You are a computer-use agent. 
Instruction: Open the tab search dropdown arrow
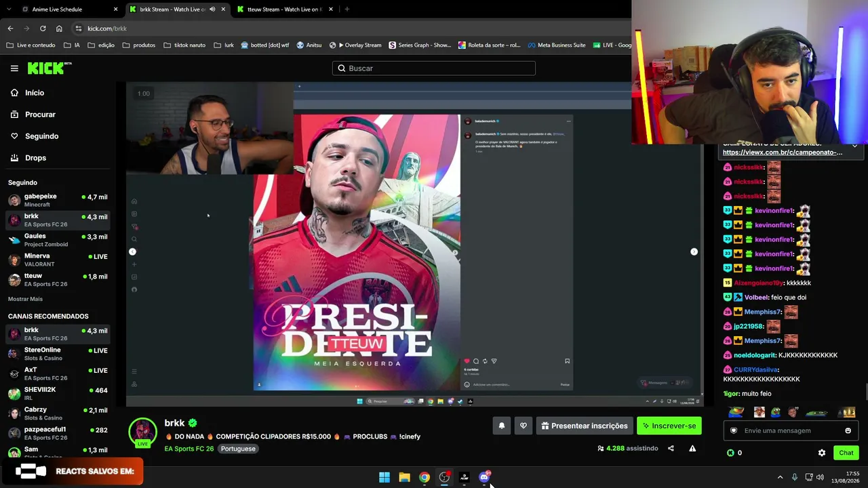[x=10, y=9]
